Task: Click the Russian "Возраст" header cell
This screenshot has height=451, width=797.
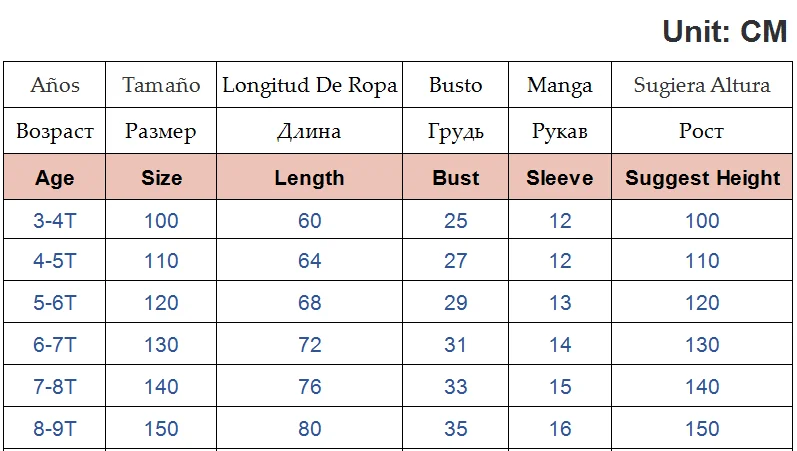Action: [55, 131]
